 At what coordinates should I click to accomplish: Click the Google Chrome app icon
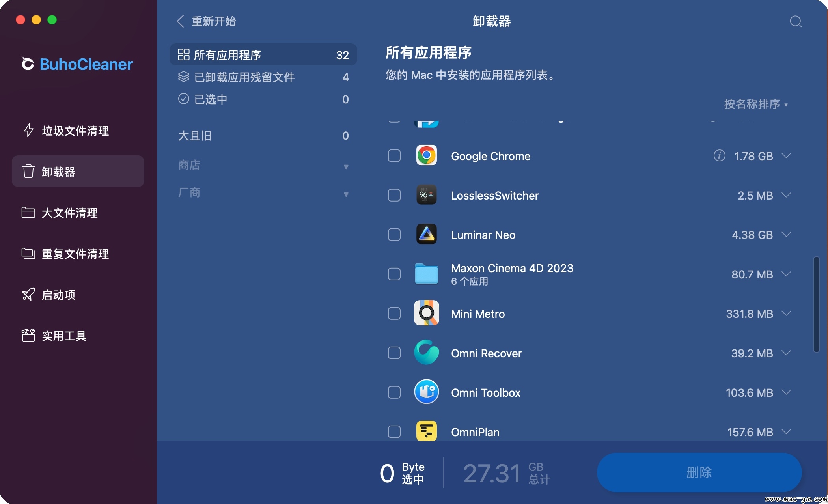point(427,155)
